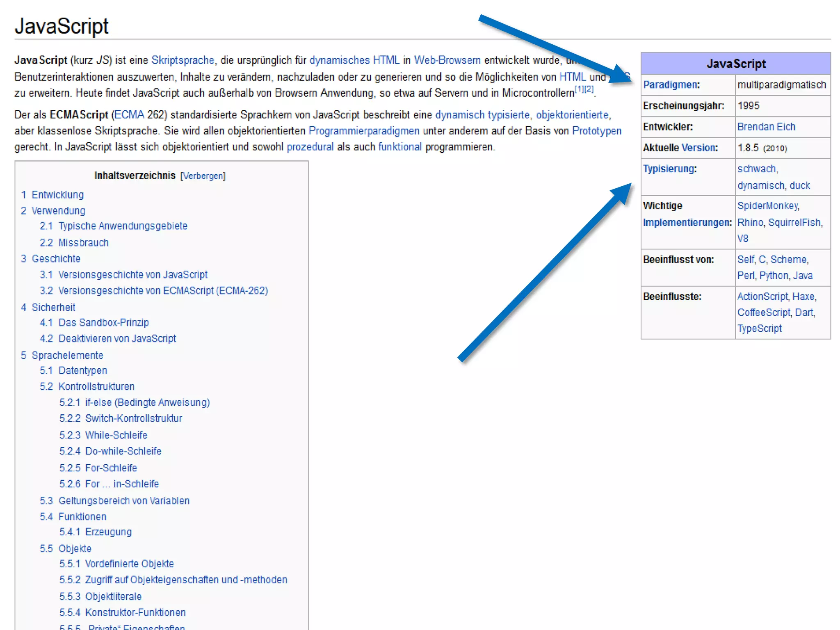Go to 4.1 Das Sandbox-Prinzip
Image resolution: width=840 pixels, height=630 pixels.
(103, 323)
